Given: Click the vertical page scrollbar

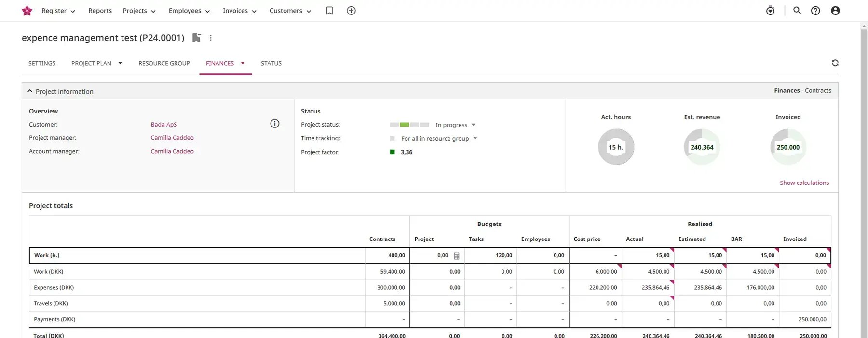Looking at the screenshot, I should pos(864,183).
